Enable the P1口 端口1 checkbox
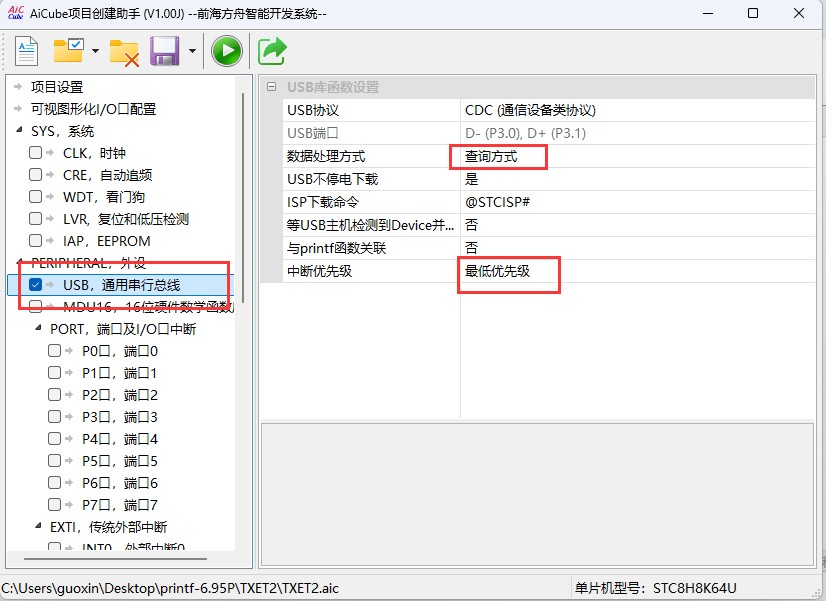This screenshot has width=826, height=601. click(54, 373)
